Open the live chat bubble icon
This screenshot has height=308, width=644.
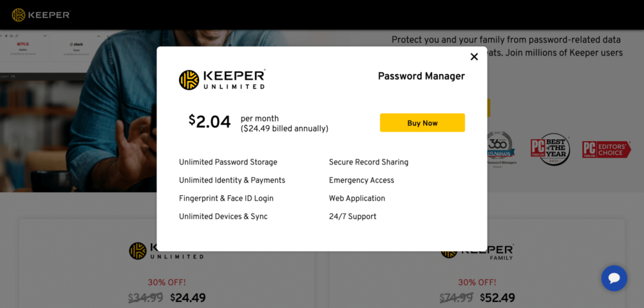click(x=614, y=278)
